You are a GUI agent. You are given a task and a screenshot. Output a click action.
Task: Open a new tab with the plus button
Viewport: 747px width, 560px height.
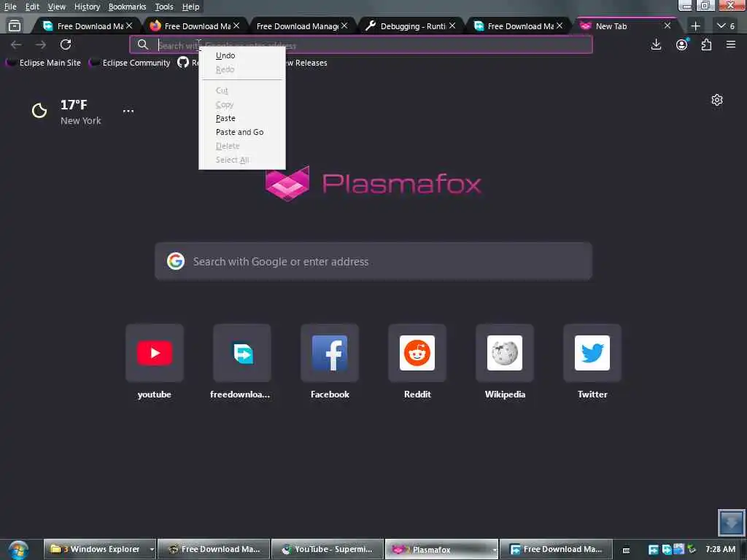point(695,26)
